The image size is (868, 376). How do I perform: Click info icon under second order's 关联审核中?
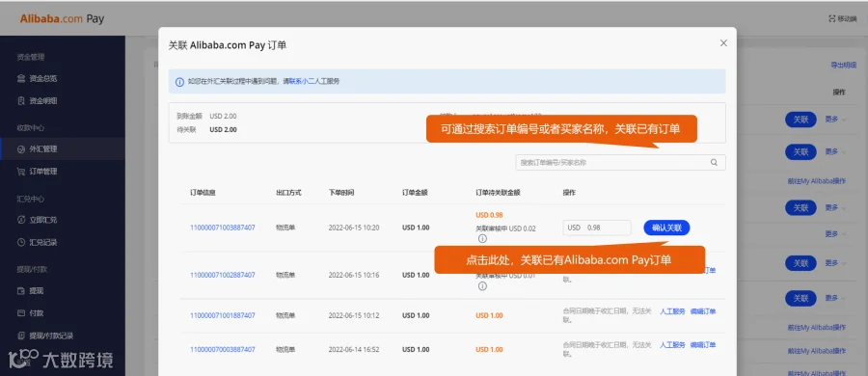[x=482, y=286]
